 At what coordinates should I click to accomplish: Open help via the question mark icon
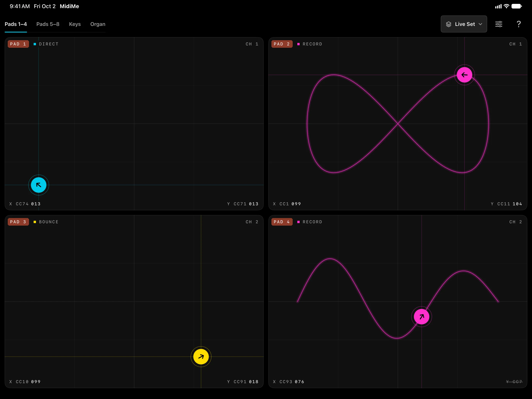tap(518, 24)
